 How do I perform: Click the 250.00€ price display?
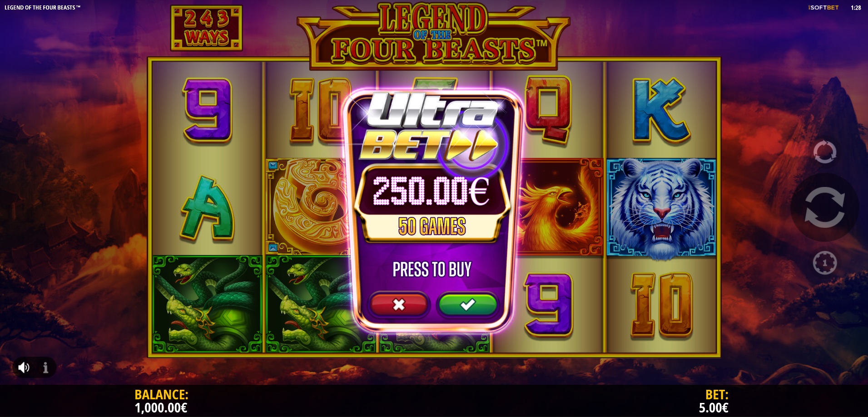click(432, 191)
